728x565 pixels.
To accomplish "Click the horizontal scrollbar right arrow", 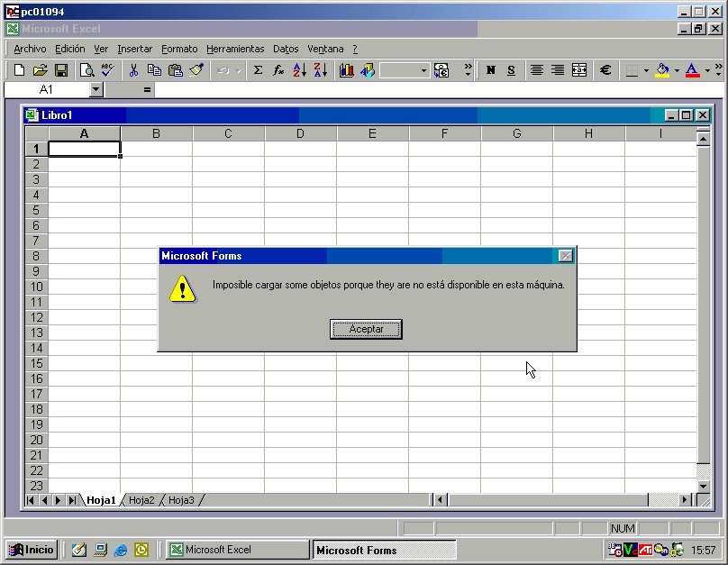I will (x=684, y=500).
